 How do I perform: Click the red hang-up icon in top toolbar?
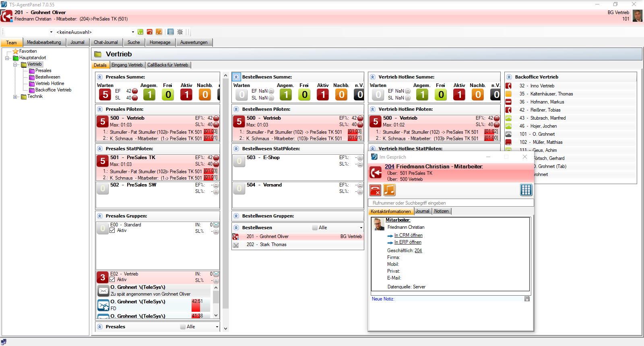pyautogui.click(x=150, y=32)
